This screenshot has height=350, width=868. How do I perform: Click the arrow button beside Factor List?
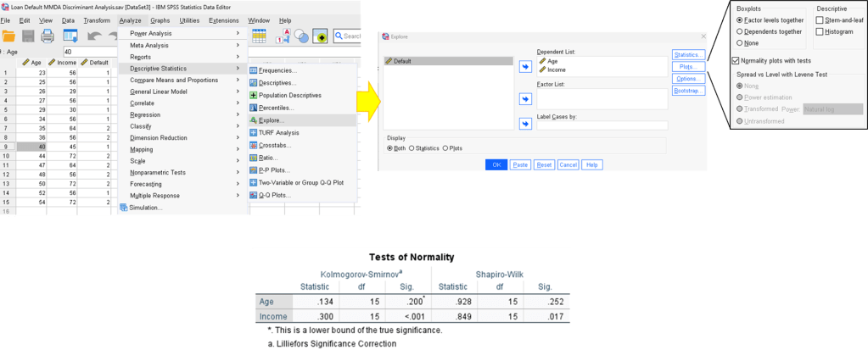point(524,98)
